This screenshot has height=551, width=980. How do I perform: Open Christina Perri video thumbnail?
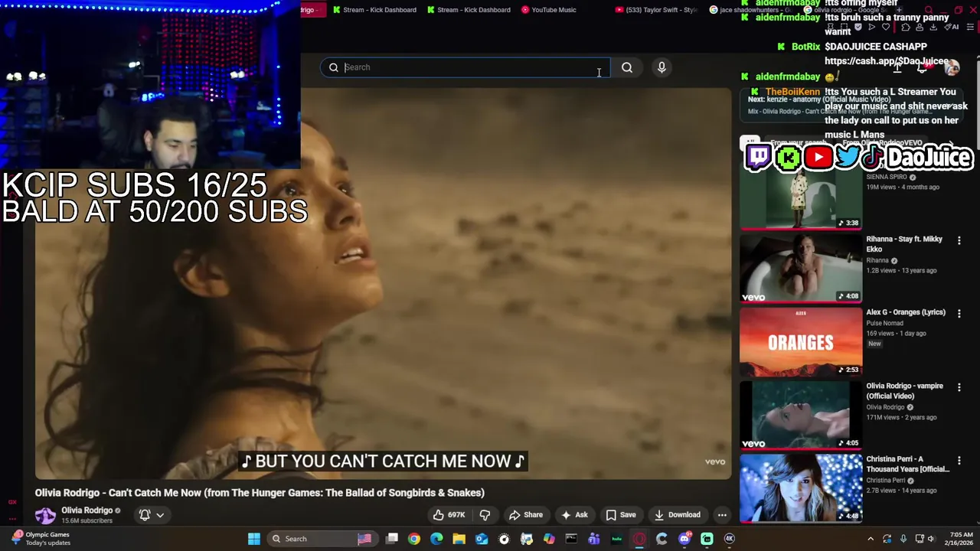pyautogui.click(x=801, y=488)
